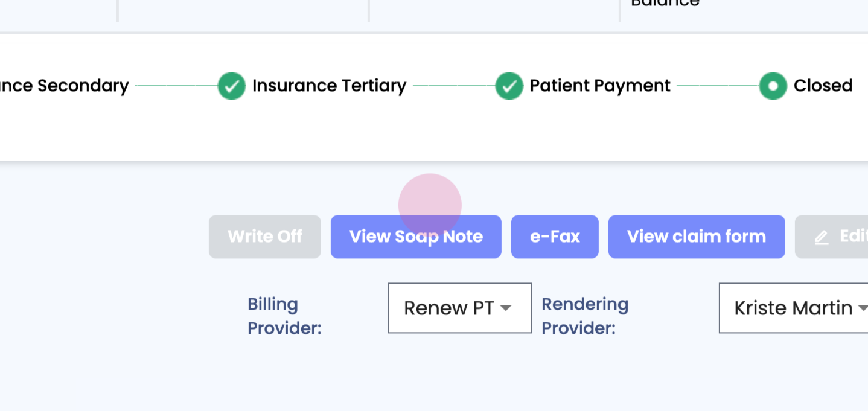The width and height of the screenshot is (868, 411).
Task: Open the Kriste Martin rendering provider dropdown
Action: [793, 308]
